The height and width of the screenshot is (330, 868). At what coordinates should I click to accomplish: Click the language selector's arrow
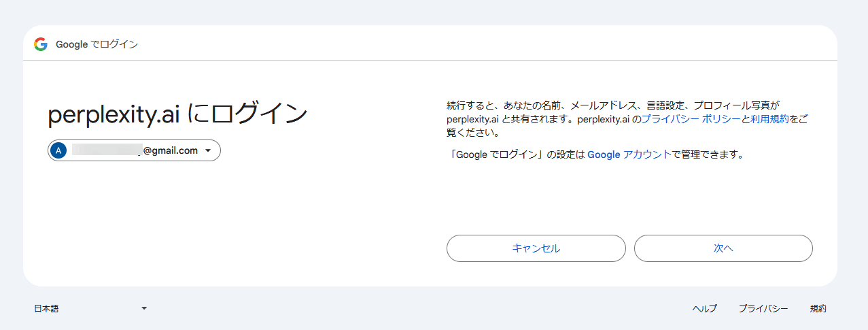click(x=144, y=308)
